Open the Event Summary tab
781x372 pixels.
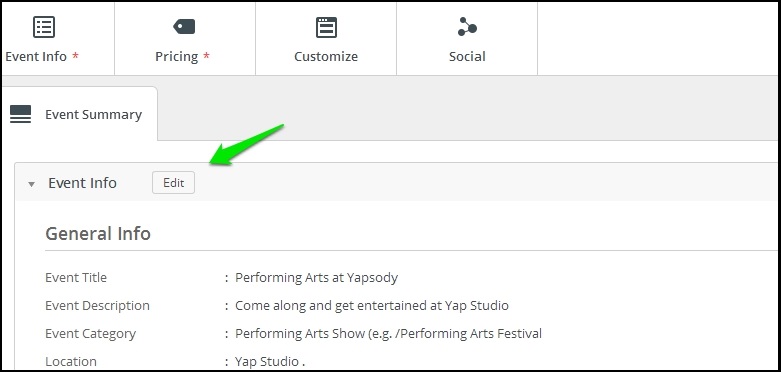click(x=80, y=114)
